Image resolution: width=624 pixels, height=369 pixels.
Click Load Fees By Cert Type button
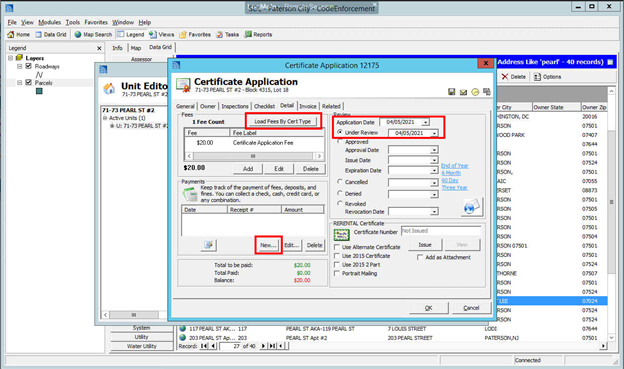tap(283, 121)
